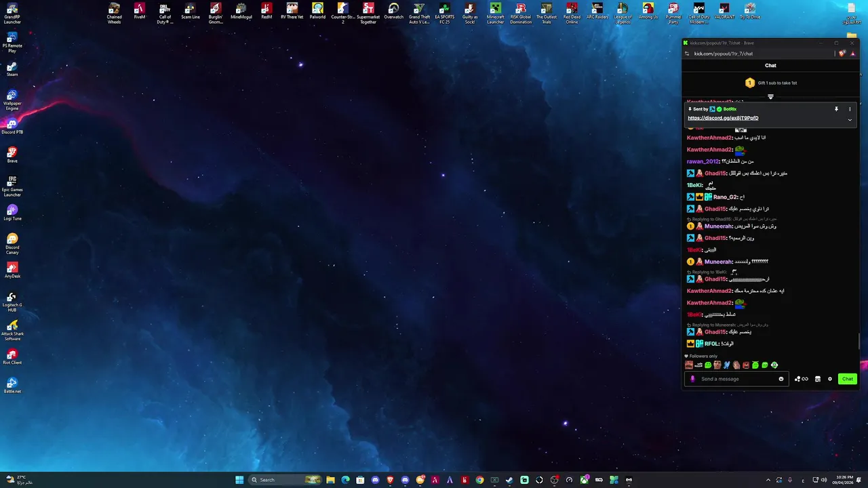
Task: Click the username RFOL in chat
Action: tap(711, 344)
